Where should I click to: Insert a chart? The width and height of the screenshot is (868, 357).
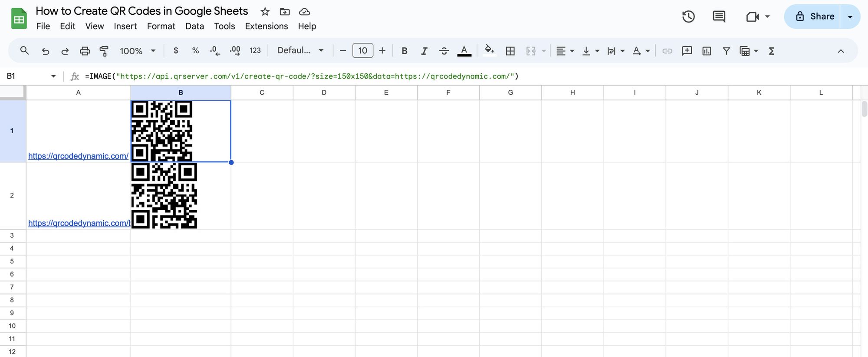pos(707,51)
